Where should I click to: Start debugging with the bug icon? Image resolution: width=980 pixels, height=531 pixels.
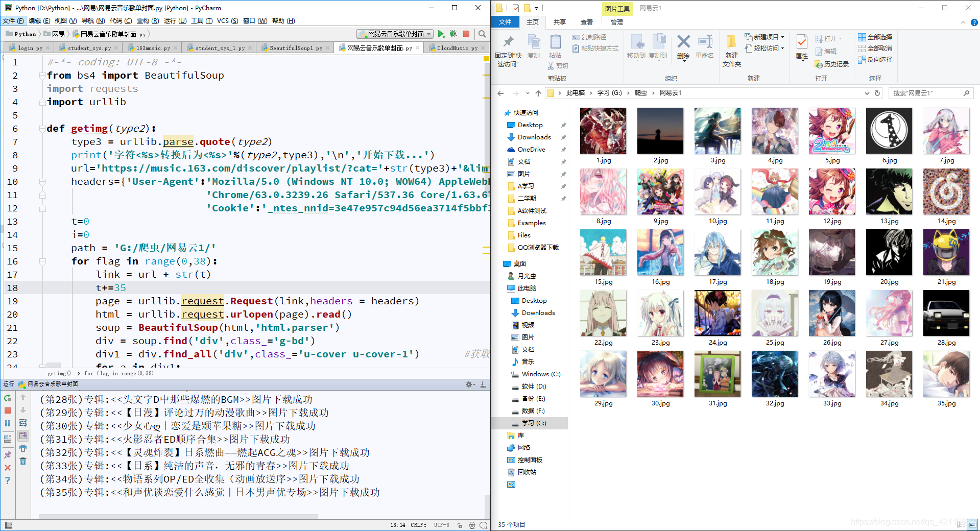pyautogui.click(x=453, y=34)
